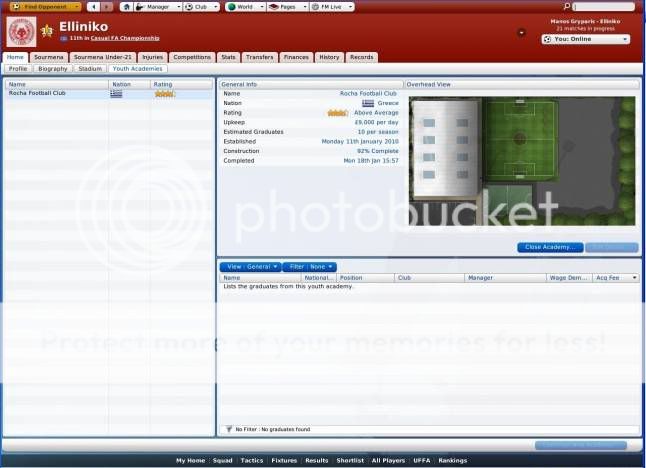Open the You: Online status dropdown
The height and width of the screenshot is (468, 646).
pos(586,40)
